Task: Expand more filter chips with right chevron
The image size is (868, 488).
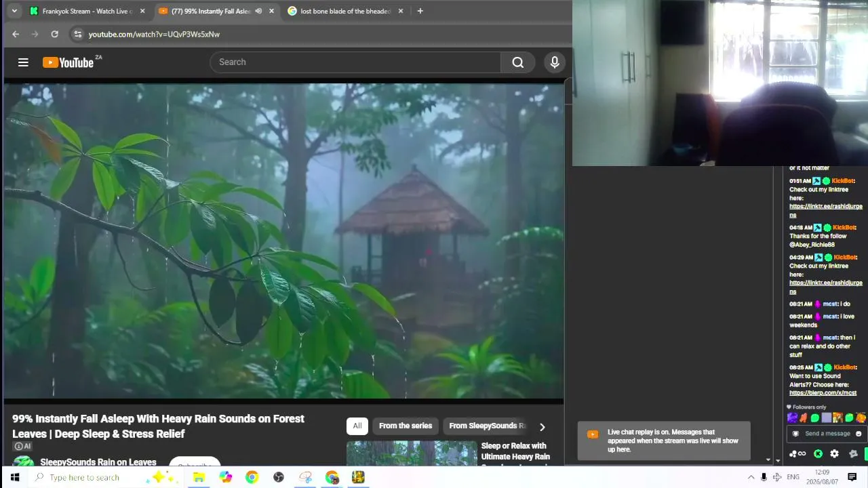Action: click(x=542, y=426)
